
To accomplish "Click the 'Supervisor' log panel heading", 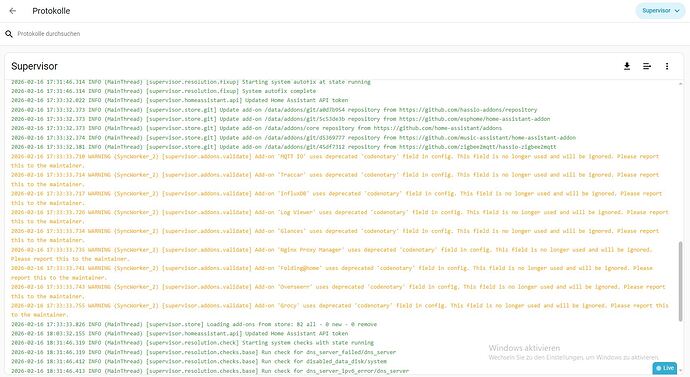I will (x=34, y=66).
